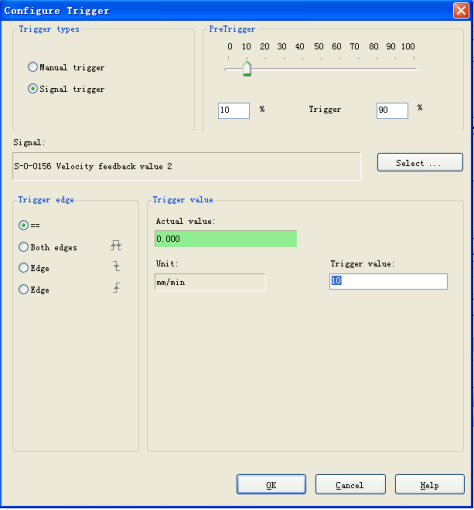Click the PreTrigger slider thumb
This screenshot has width=474, height=510.
(x=247, y=69)
